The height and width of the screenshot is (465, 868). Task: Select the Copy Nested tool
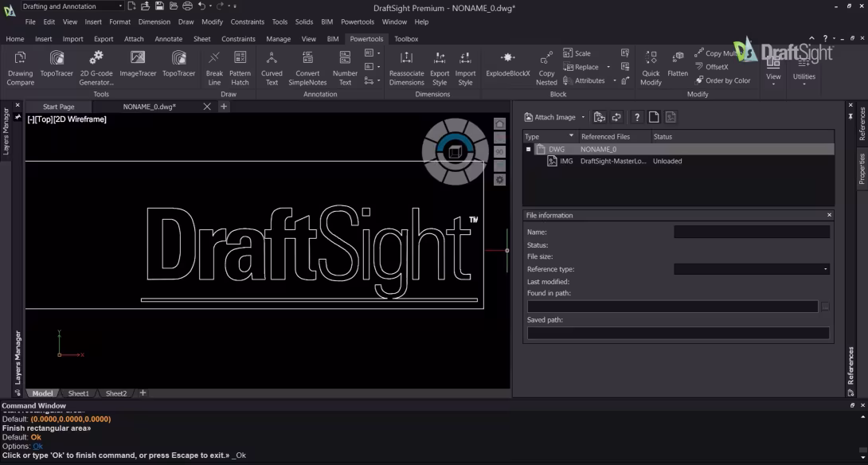point(546,68)
